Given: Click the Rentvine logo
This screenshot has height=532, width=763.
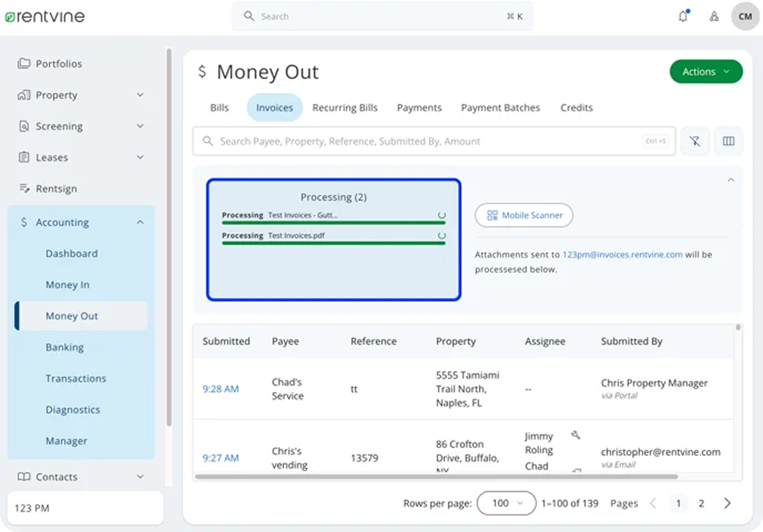Looking at the screenshot, I should point(45,17).
